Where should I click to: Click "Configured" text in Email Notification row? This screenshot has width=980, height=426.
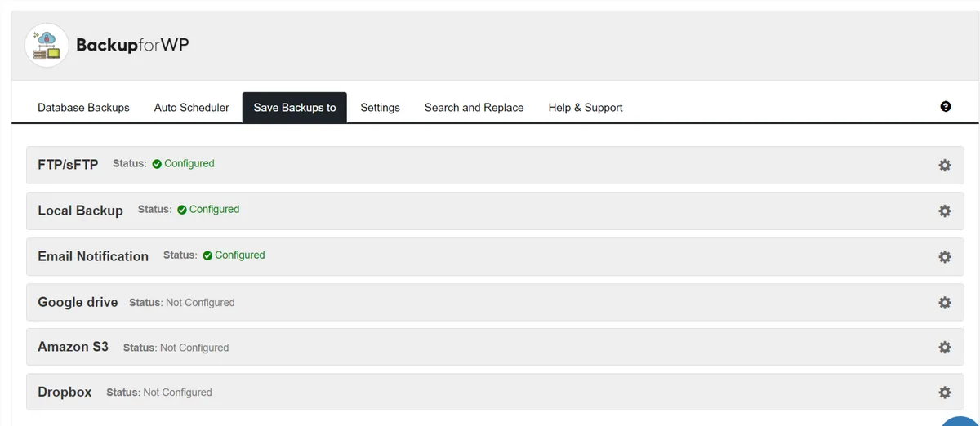pos(240,255)
